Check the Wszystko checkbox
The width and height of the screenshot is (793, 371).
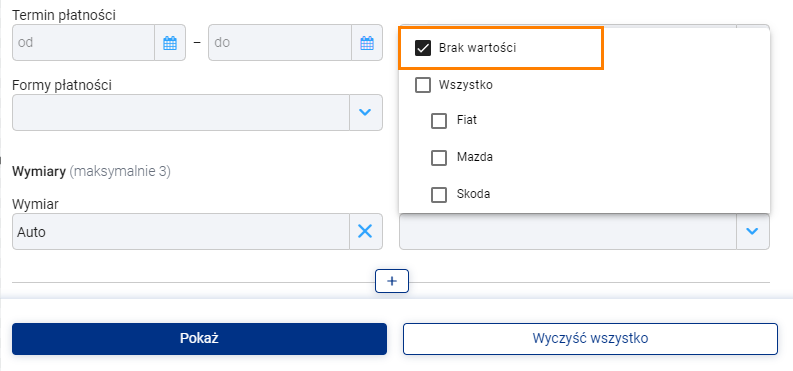(x=423, y=85)
